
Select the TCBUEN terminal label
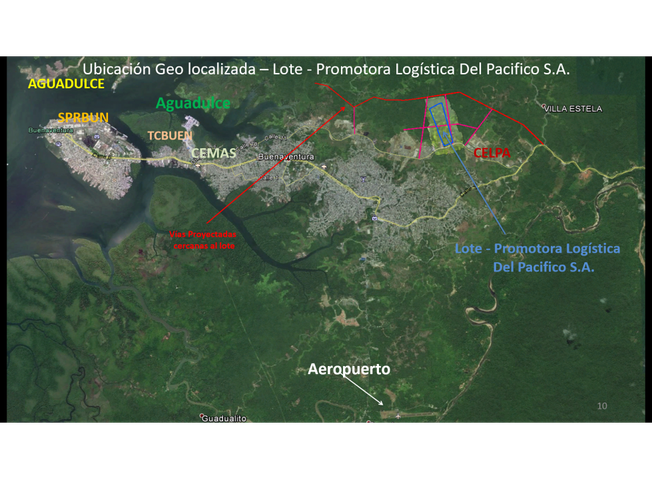(170, 135)
